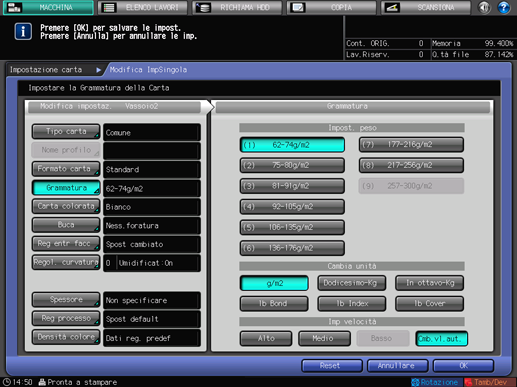Select weight (2) 75-80g/m2

point(292,166)
